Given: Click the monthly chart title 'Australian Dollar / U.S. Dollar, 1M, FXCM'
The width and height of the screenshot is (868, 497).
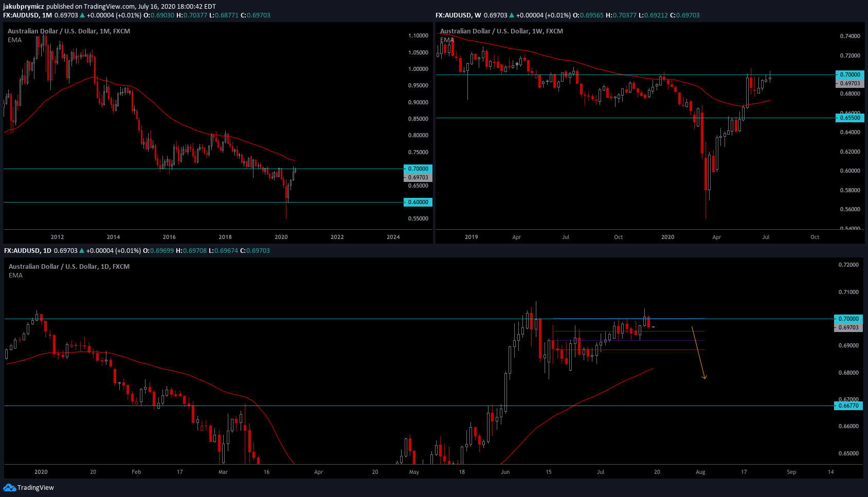Looking at the screenshot, I should click(x=69, y=31).
